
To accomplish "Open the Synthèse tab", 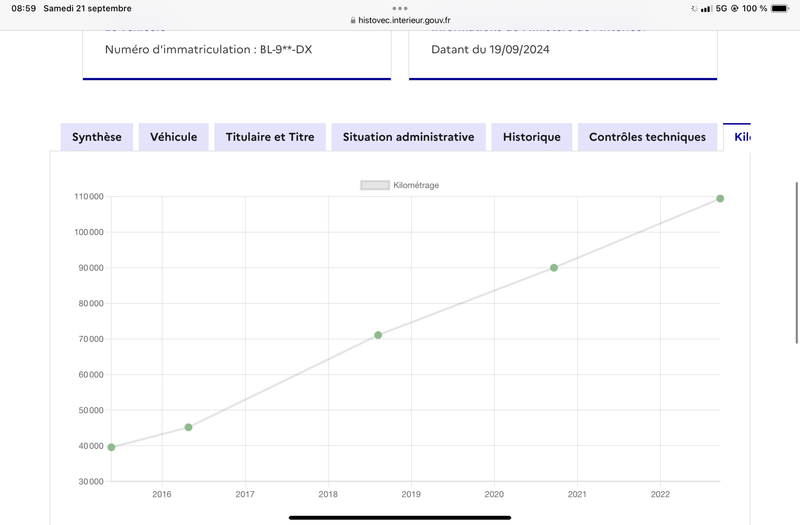I will (96, 137).
